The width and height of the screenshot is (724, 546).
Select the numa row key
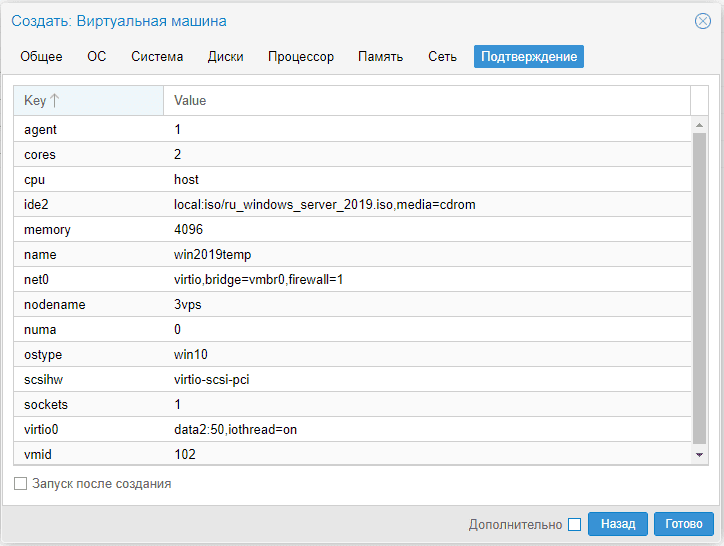coord(40,329)
